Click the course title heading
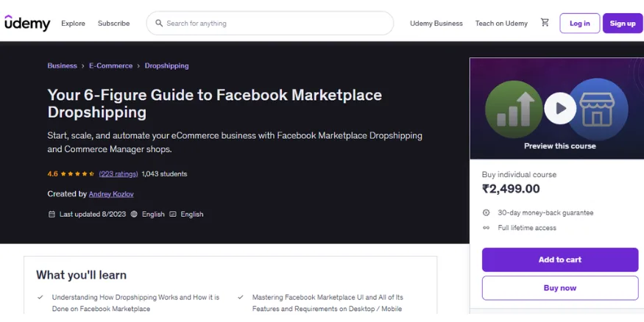Screen dimensions: 644x322 pyautogui.click(x=215, y=104)
